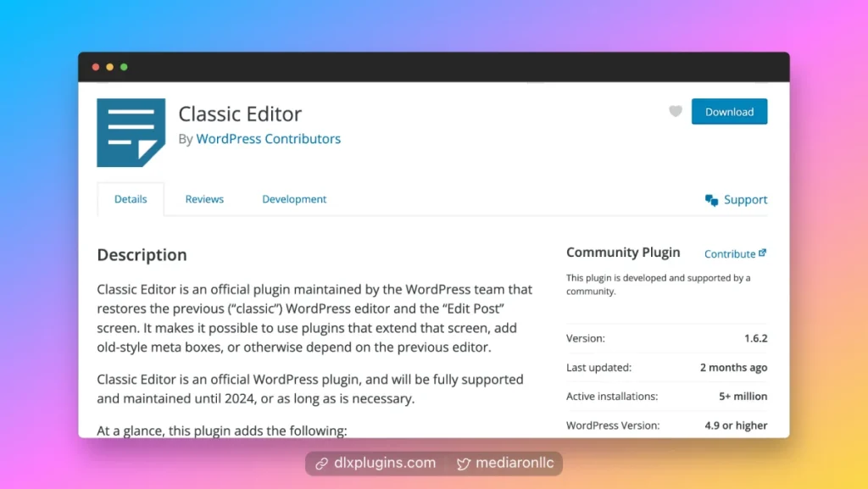This screenshot has height=489, width=868.
Task: Click the Classic Editor title heading
Action: tap(240, 114)
